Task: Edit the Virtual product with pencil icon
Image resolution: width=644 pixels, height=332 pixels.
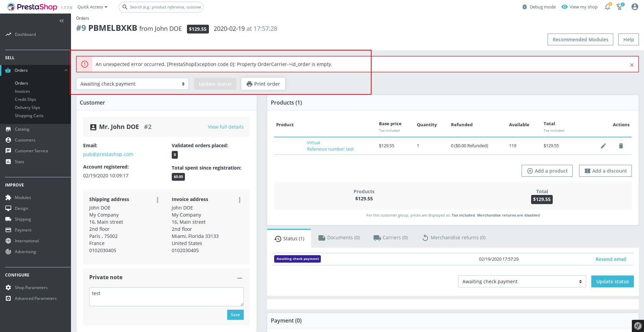Action: click(603, 146)
